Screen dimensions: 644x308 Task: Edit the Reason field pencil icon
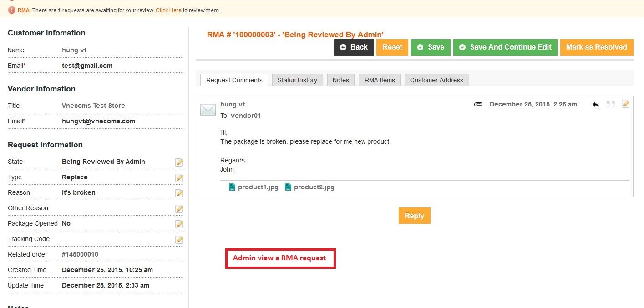(179, 193)
